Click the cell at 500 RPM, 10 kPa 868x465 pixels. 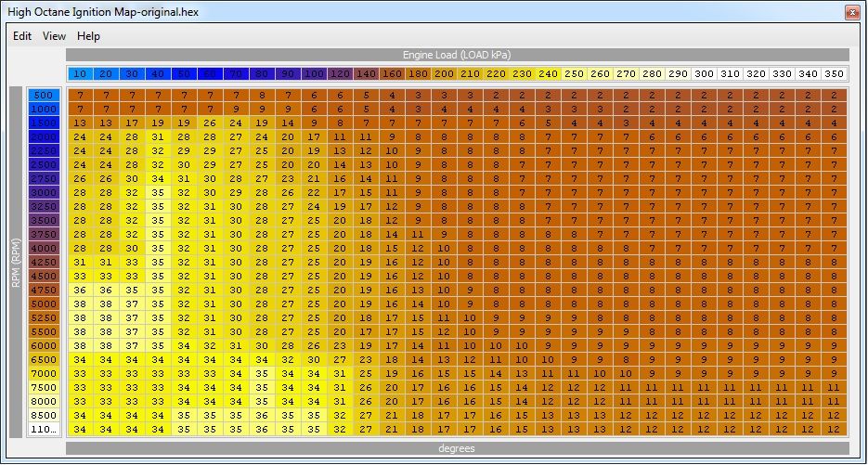80,95
